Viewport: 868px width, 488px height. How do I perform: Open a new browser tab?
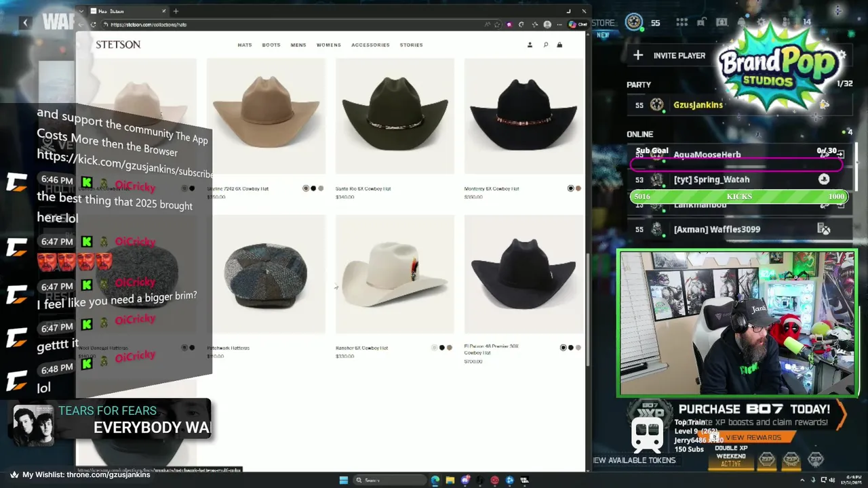point(176,11)
